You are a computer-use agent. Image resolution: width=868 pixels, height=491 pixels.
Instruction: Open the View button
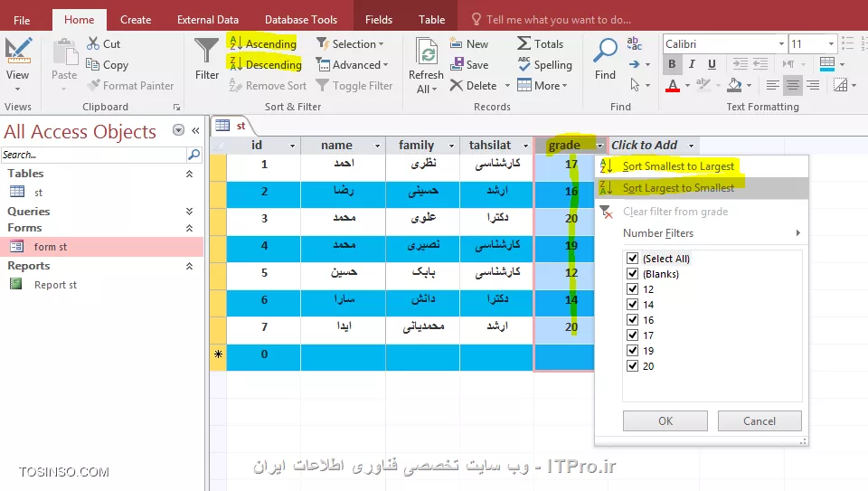point(18,63)
